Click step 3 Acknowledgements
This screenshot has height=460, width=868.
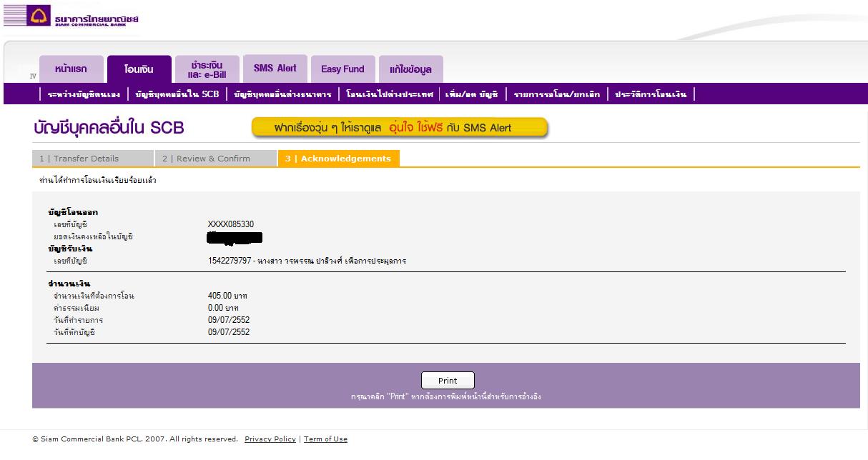pos(338,159)
